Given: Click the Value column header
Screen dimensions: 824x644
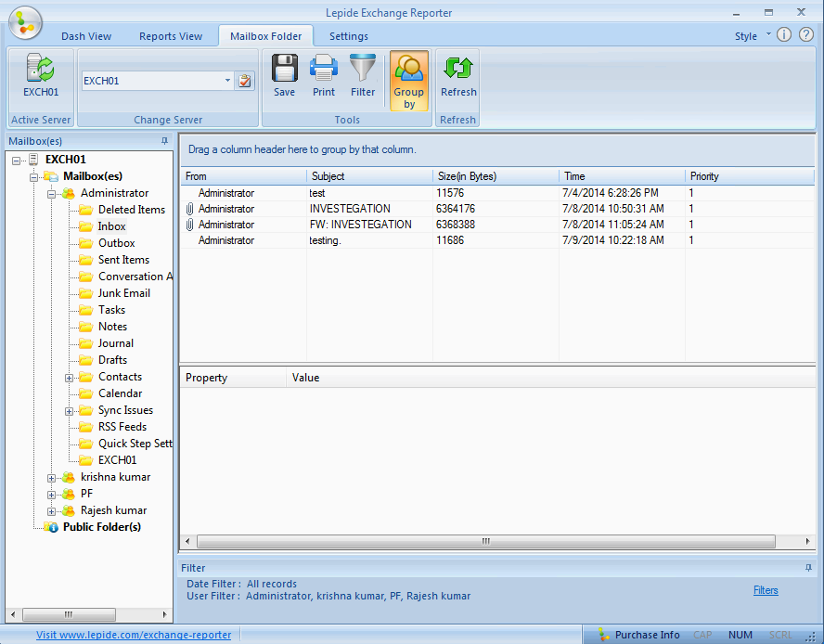Looking at the screenshot, I should pos(551,378).
